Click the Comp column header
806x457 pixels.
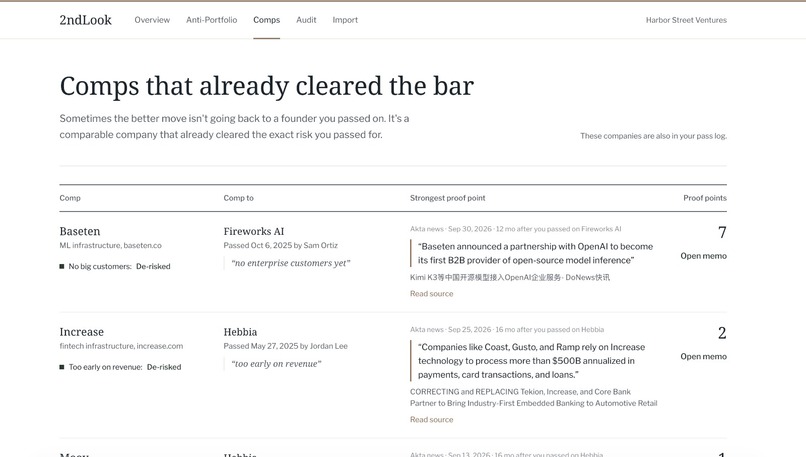tap(70, 198)
